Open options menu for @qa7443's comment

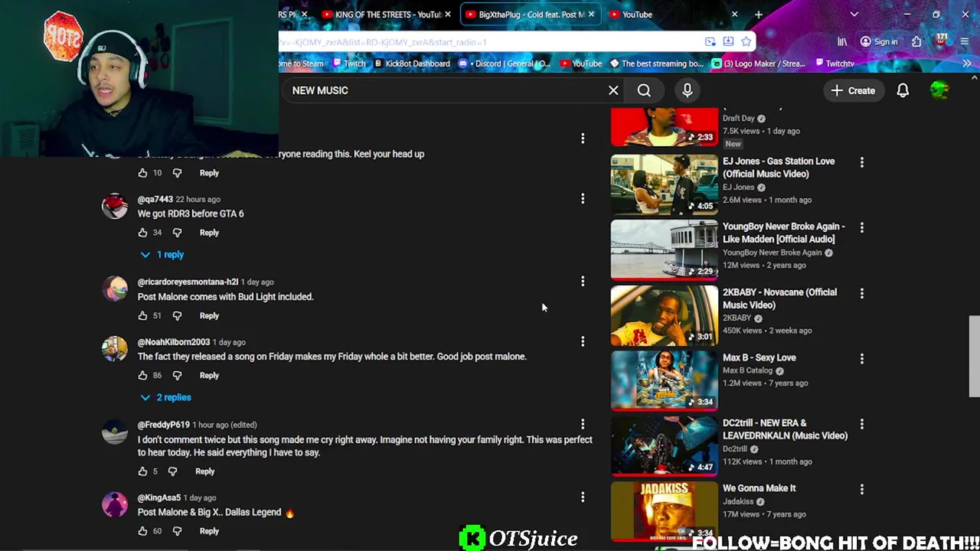583,199
